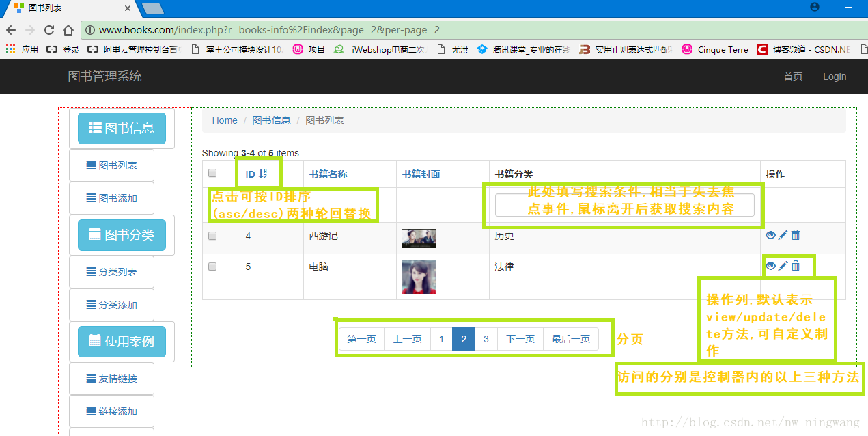The height and width of the screenshot is (436, 868).
Task: Open the 尤洪 bookmark
Action: (x=453, y=49)
